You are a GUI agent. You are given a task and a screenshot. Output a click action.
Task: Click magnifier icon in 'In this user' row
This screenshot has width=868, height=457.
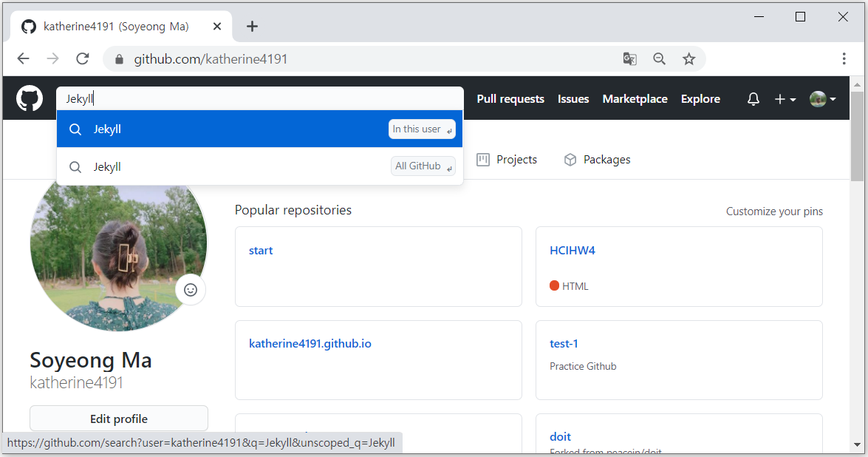pos(75,129)
